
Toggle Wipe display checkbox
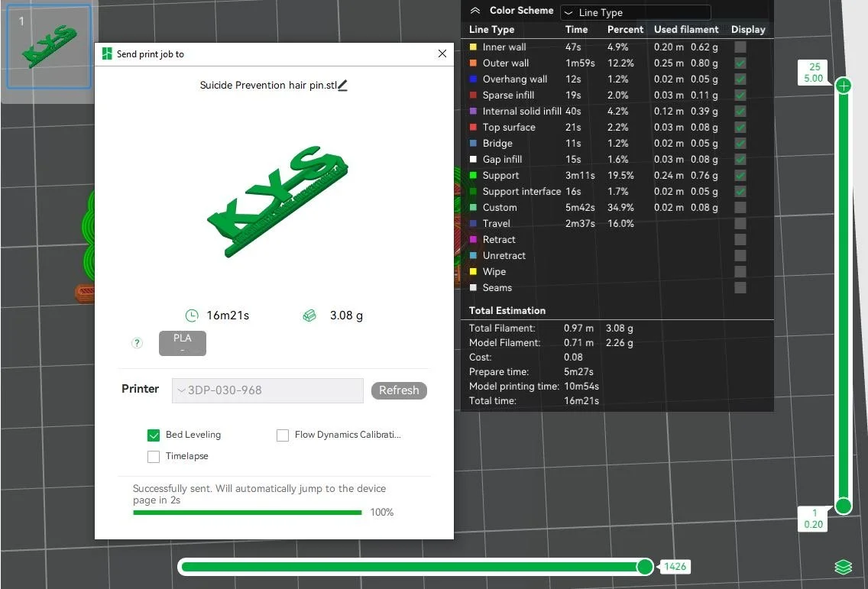tap(740, 272)
